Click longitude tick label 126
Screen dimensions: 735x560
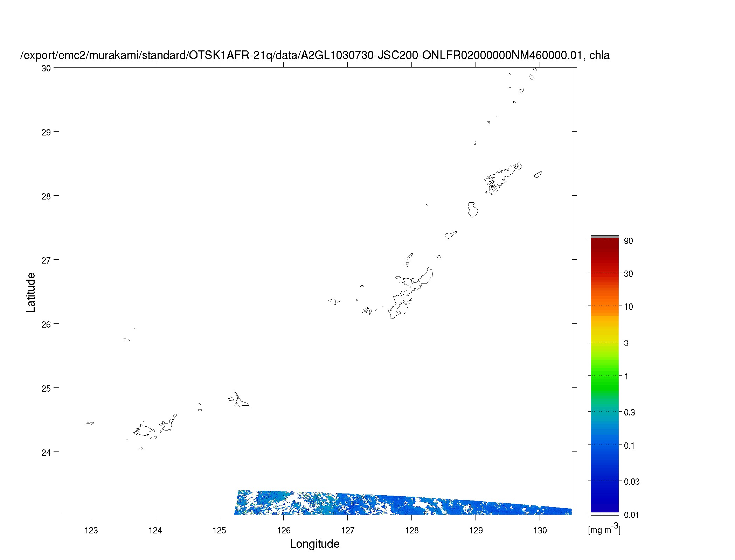(x=284, y=531)
